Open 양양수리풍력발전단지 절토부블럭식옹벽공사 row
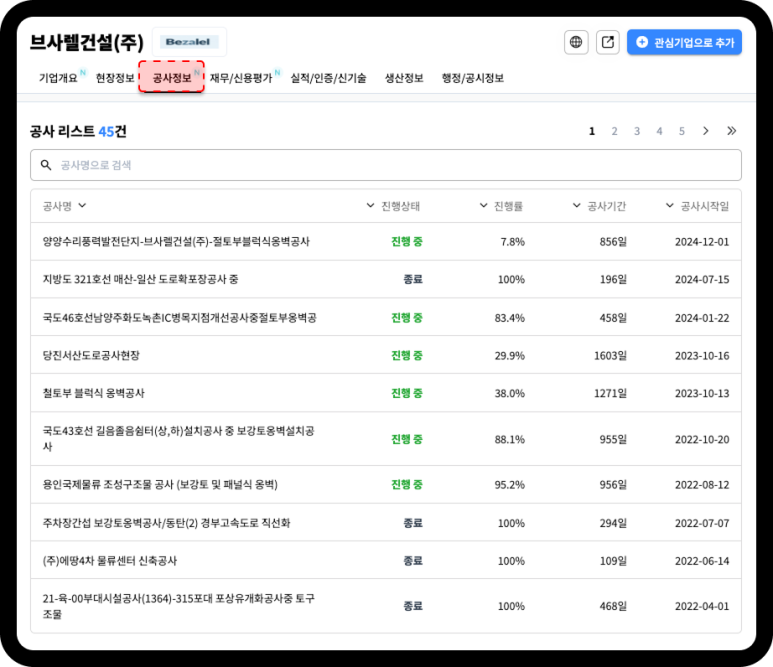Viewport: 773px width, 667px height. coord(386,242)
